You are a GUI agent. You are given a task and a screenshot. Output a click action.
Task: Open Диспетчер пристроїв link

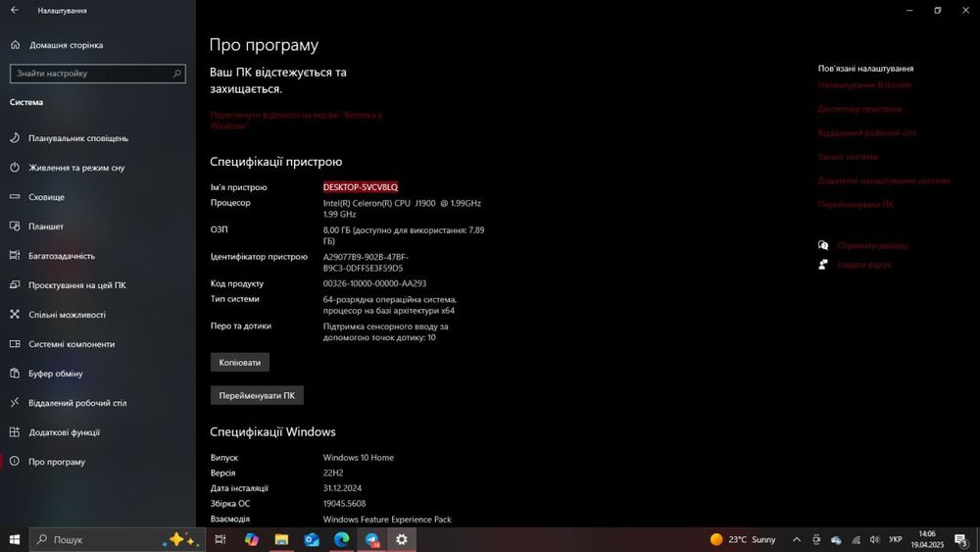[860, 109]
